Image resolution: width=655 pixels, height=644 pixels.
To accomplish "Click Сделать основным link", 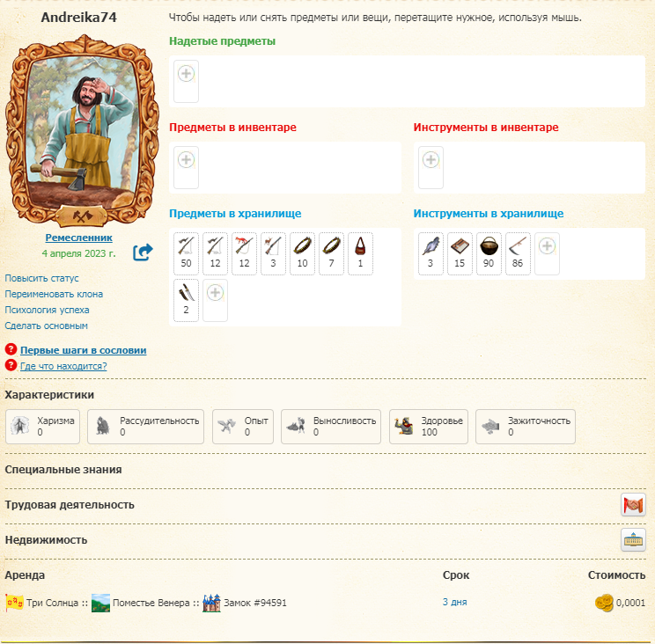I will click(x=47, y=326).
